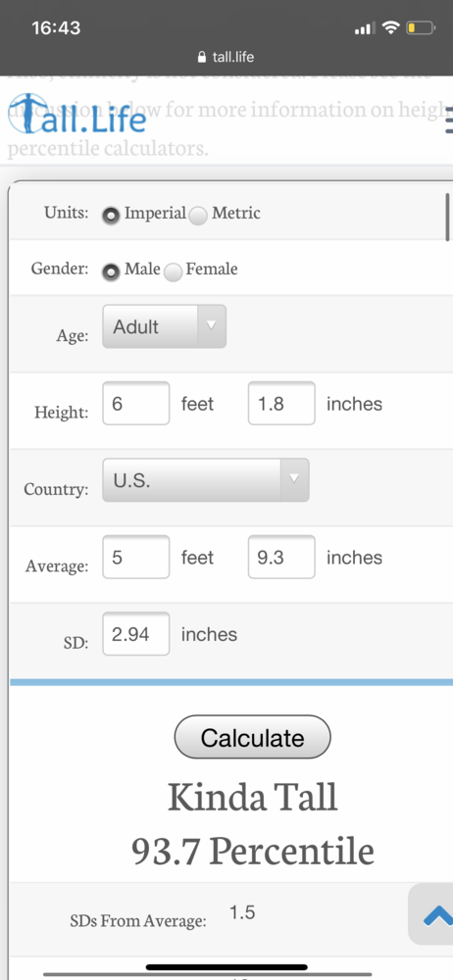The width and height of the screenshot is (453, 980).
Task: Tap the tall.life address bar
Action: [226, 58]
